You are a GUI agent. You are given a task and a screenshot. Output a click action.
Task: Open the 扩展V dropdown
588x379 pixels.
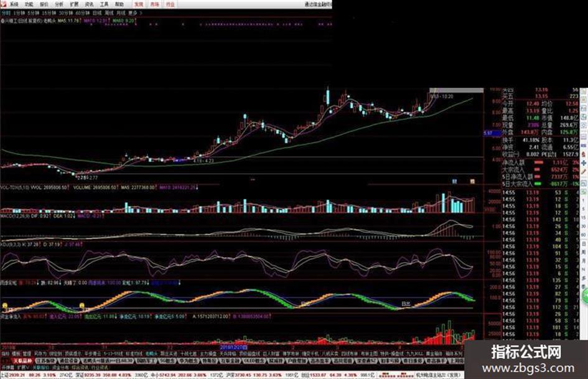(x=23, y=367)
